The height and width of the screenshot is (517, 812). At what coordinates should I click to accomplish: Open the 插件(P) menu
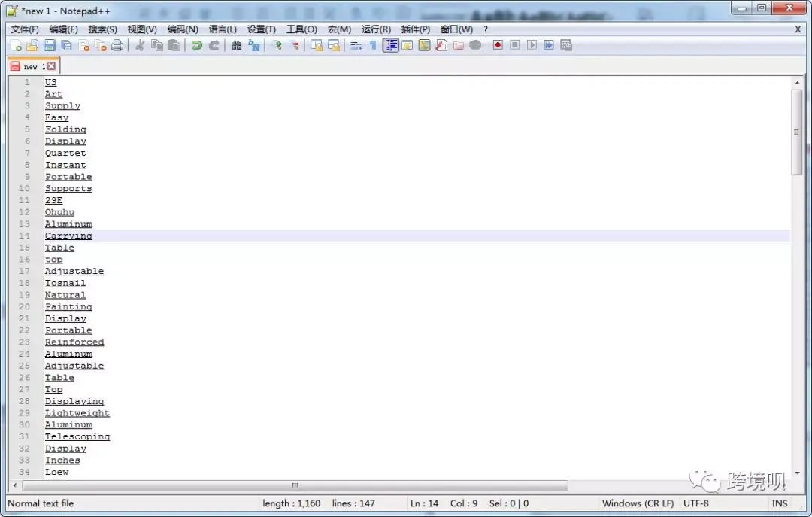pyautogui.click(x=415, y=29)
